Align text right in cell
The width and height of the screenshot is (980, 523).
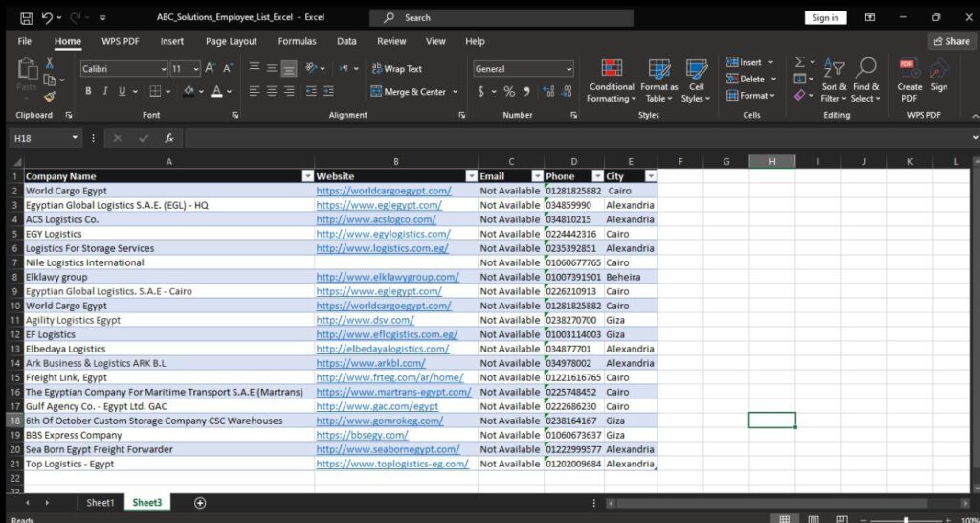(x=289, y=91)
